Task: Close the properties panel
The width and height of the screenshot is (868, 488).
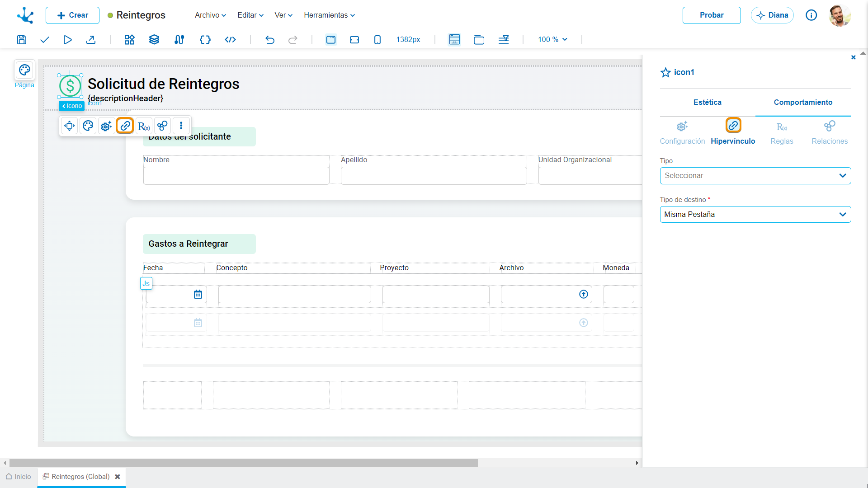Action: pyautogui.click(x=853, y=57)
